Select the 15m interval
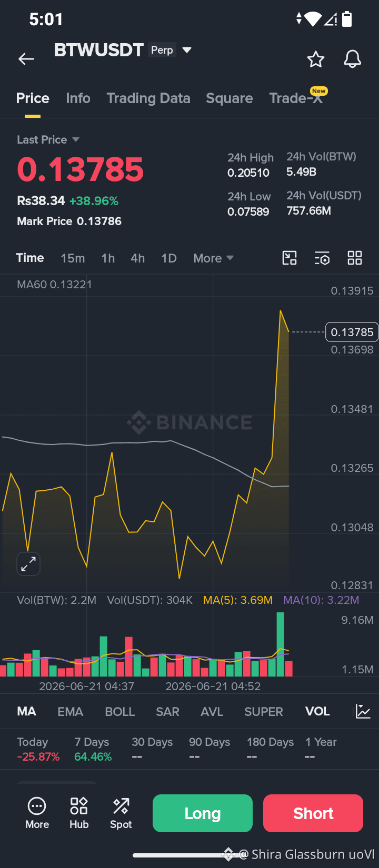379x868 pixels. 73,258
